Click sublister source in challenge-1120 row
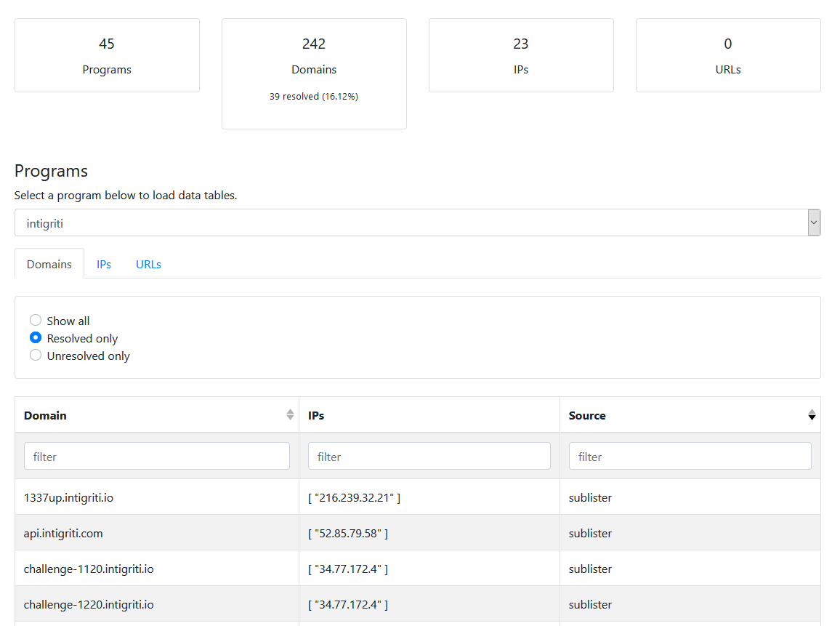The width and height of the screenshot is (840, 626). pyautogui.click(x=590, y=569)
